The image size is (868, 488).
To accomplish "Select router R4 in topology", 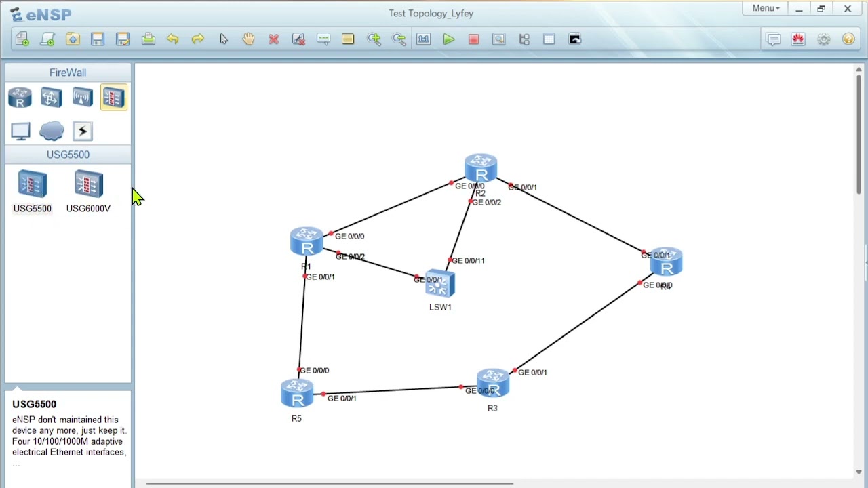I will pyautogui.click(x=666, y=262).
